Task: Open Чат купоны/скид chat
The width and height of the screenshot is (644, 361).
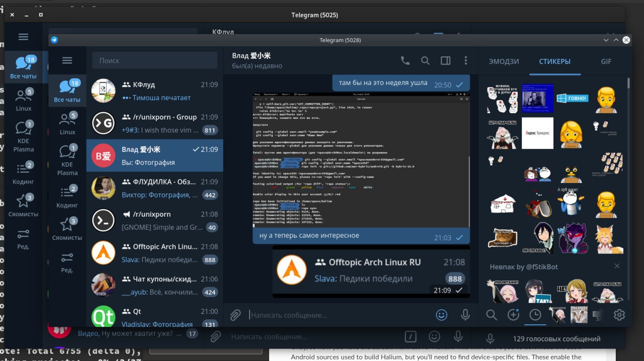Action: (x=155, y=285)
